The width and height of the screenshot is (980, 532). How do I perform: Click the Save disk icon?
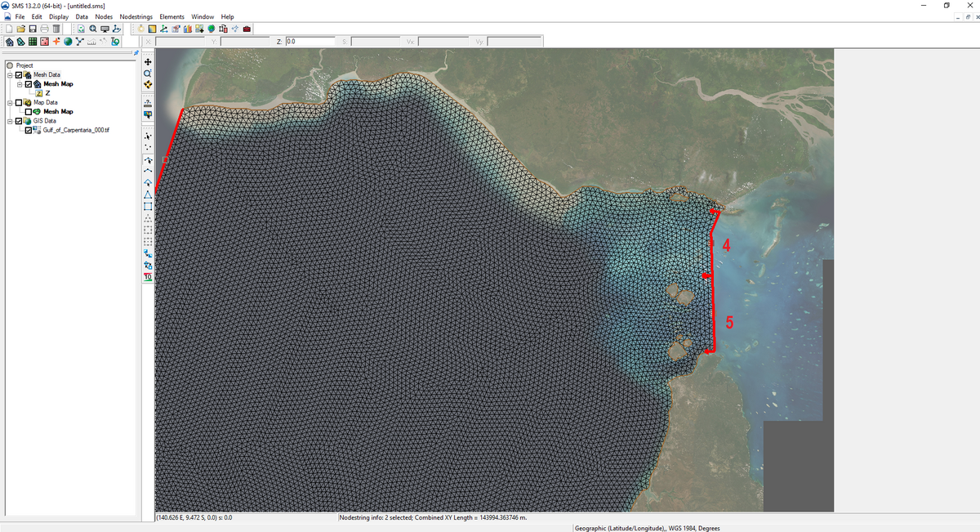(x=33, y=29)
